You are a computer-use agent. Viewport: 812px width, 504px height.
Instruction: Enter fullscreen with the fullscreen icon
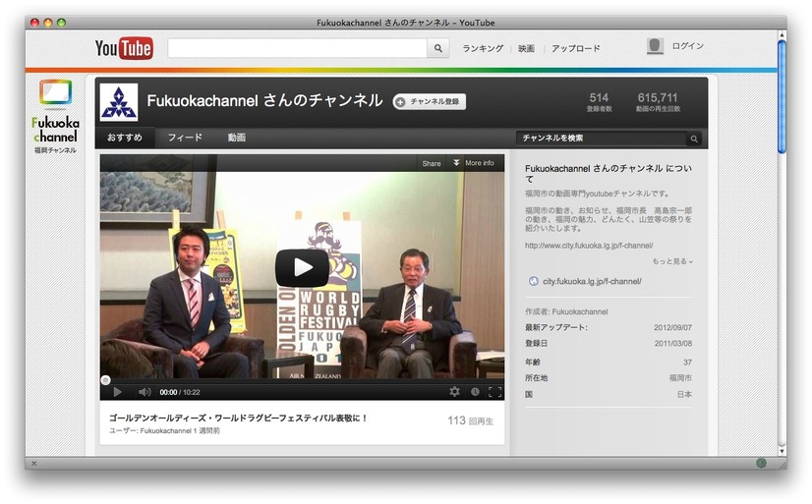click(495, 392)
